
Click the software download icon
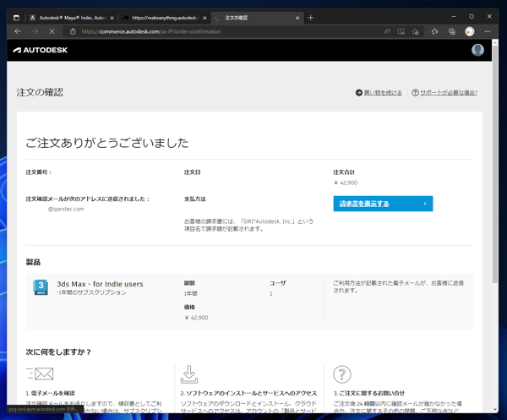pos(189,374)
